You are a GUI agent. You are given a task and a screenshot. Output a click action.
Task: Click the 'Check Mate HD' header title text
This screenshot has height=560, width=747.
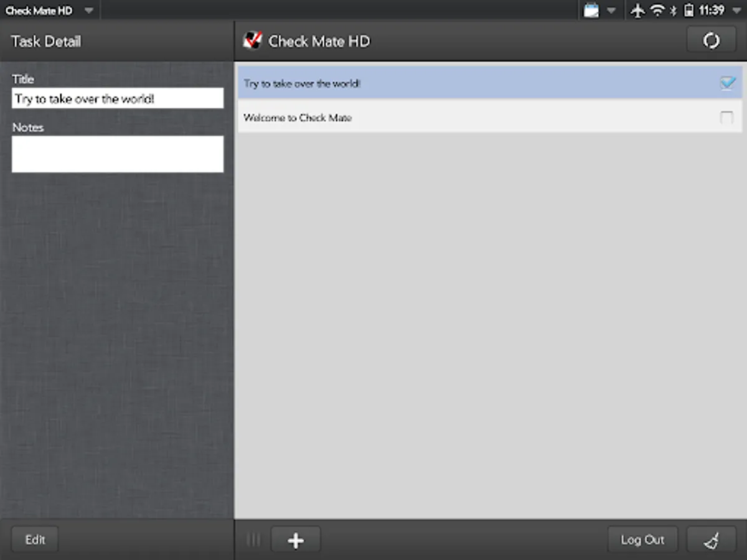pos(319,41)
